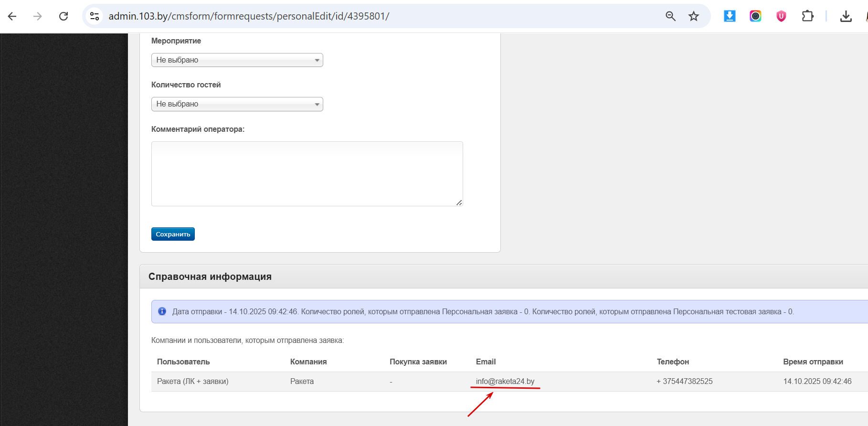
Task: Go back to the previous page
Action: [x=12, y=16]
